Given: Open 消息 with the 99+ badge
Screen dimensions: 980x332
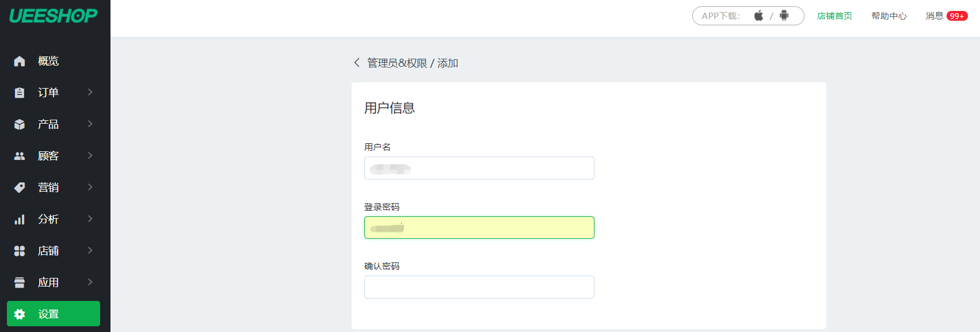Looking at the screenshot, I should point(947,16).
